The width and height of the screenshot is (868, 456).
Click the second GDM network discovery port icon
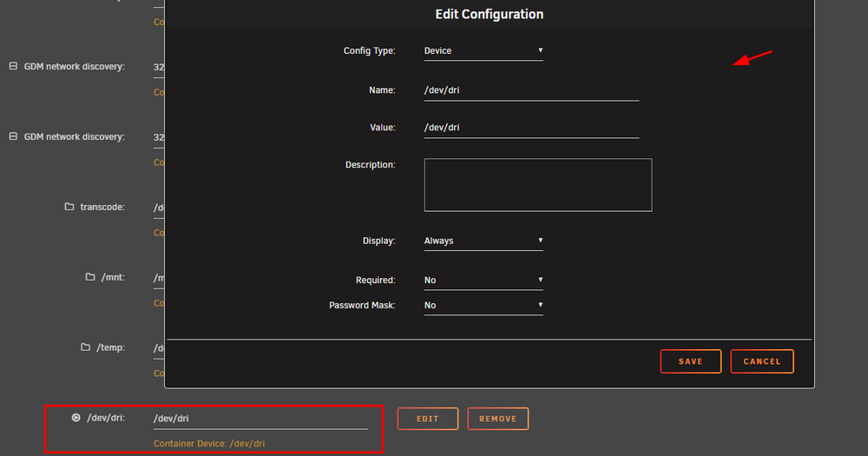[x=13, y=136]
